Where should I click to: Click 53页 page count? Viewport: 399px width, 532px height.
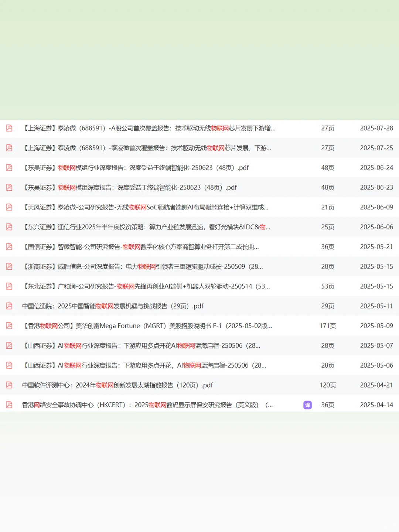tap(328, 286)
